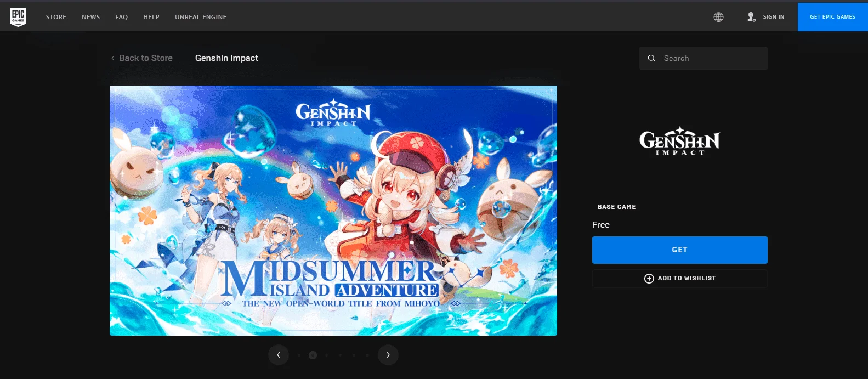Click the Get Epic Games button
The image size is (868, 379).
833,17
